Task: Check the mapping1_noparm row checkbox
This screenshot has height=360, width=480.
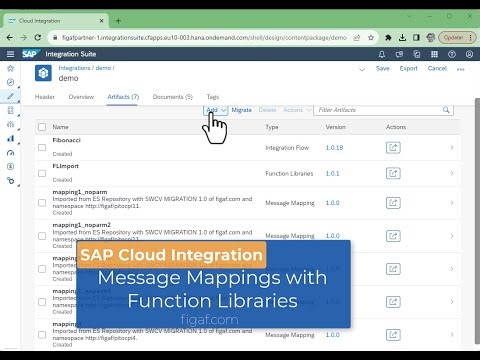Action: point(42,203)
